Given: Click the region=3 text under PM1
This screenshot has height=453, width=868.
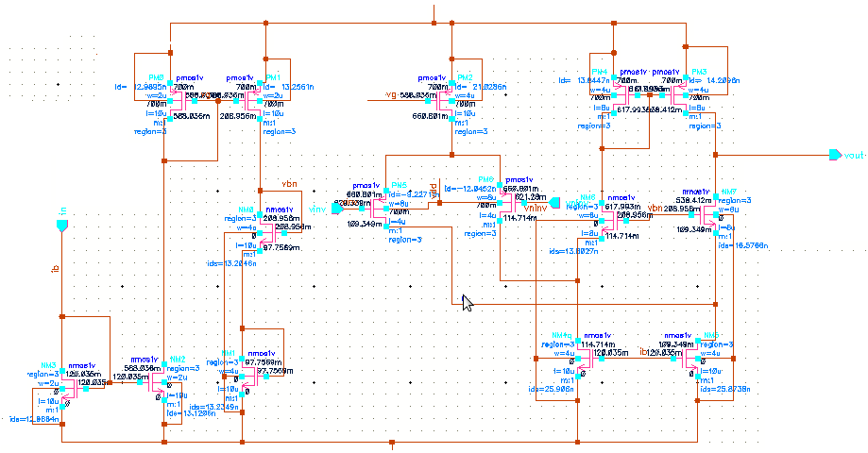Looking at the screenshot, I should [279, 131].
